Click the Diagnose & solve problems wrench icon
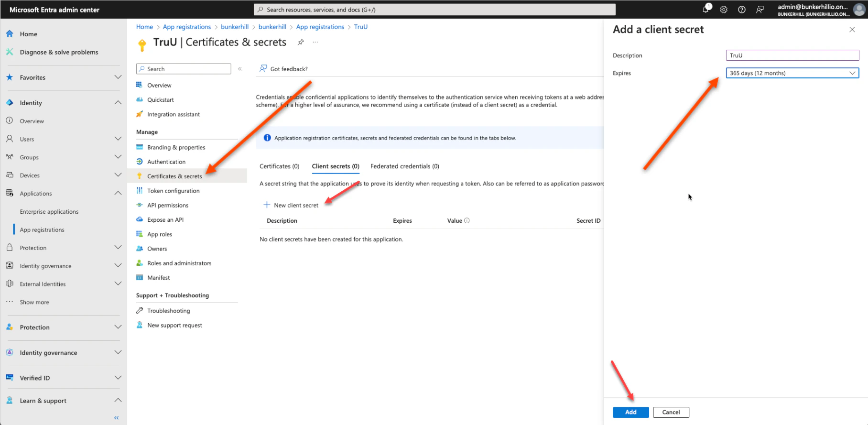This screenshot has width=868, height=425. point(10,52)
